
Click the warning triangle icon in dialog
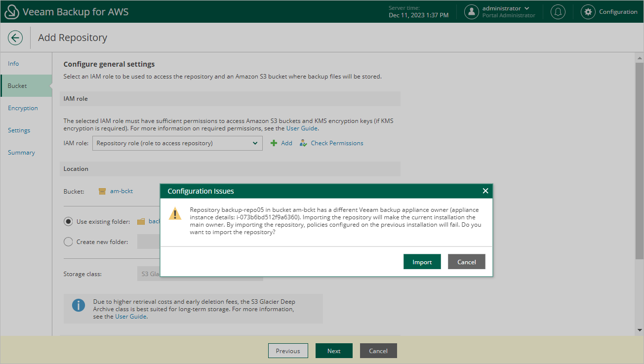(175, 213)
